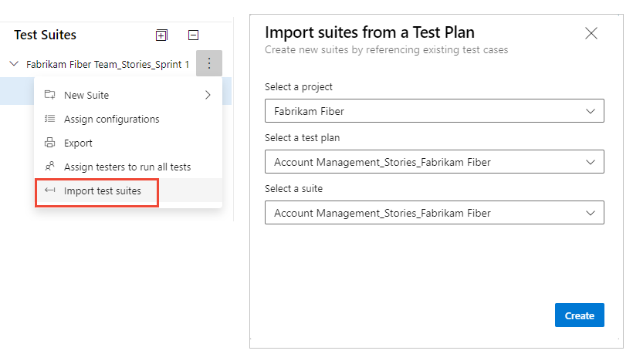Open the Select a test plan dropdown
Viewport: 633px width, 364px height.
(434, 162)
